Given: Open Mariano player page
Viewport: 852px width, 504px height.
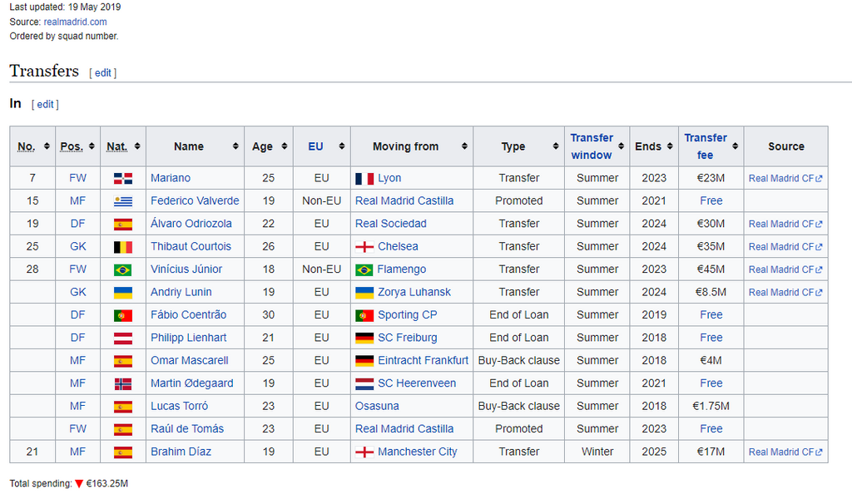Looking at the screenshot, I should [171, 178].
